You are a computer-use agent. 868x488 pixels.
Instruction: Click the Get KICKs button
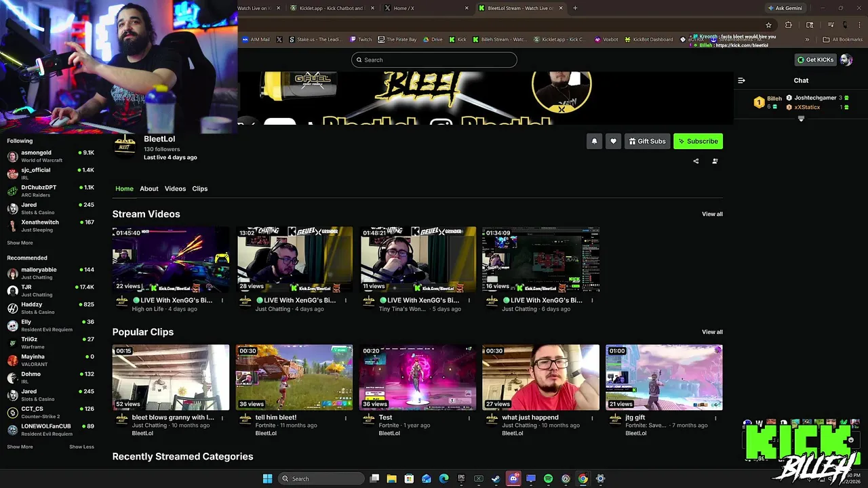pyautogui.click(x=815, y=60)
